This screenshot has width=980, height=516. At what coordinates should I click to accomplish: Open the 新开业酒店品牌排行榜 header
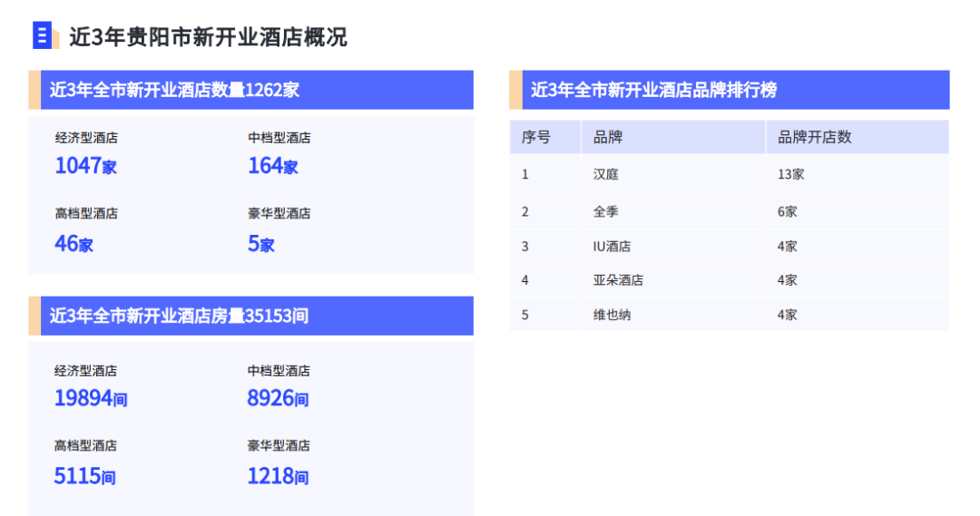(653, 90)
